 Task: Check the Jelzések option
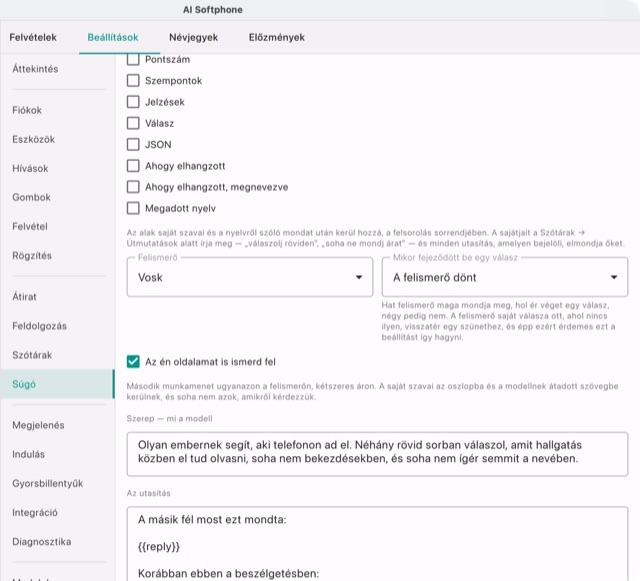[133, 102]
